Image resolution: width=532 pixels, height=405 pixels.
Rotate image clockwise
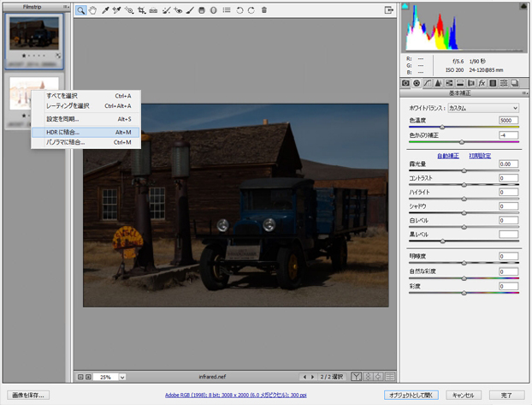click(251, 10)
